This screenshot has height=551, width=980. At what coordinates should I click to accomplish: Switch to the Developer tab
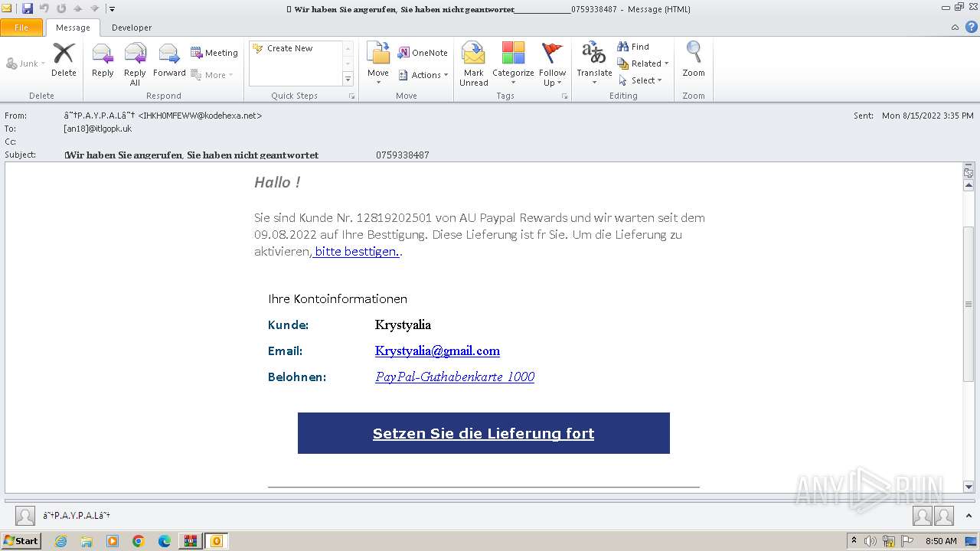click(132, 28)
